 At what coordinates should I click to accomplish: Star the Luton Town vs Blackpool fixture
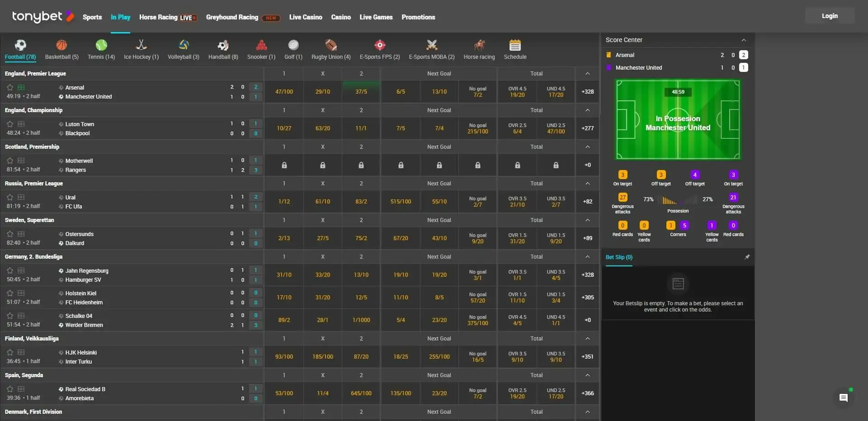pos(10,124)
